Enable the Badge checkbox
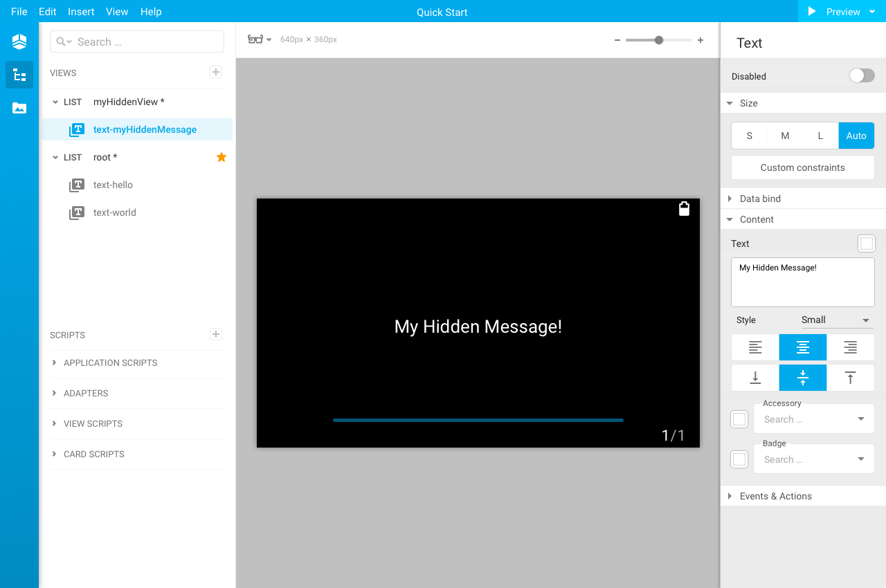The height and width of the screenshot is (588, 886). (739, 459)
